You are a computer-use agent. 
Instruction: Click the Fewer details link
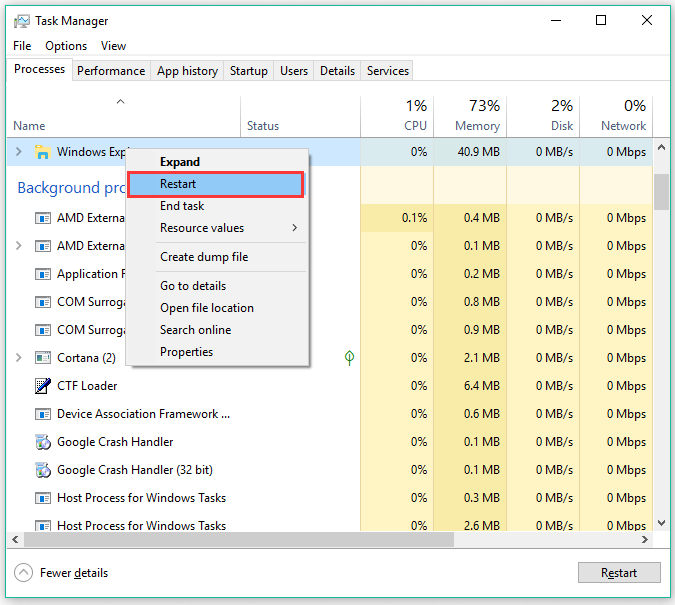click(x=74, y=573)
